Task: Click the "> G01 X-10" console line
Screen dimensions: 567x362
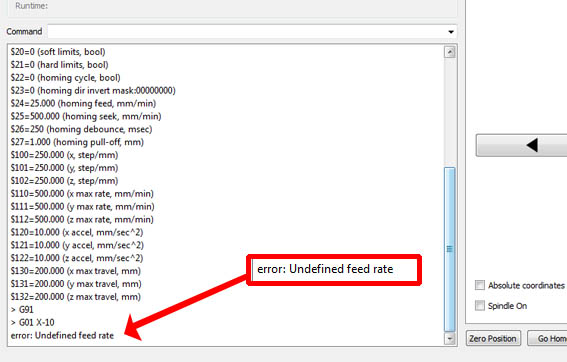Action: click(x=33, y=323)
